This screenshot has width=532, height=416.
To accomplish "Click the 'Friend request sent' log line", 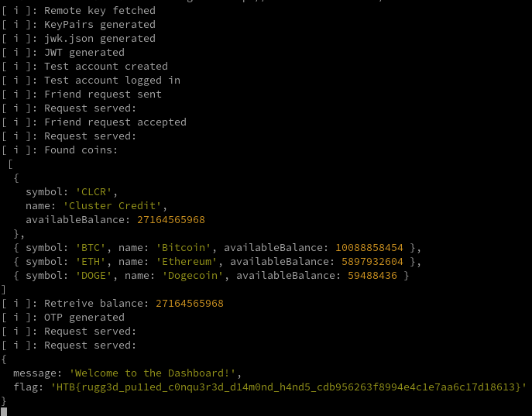I will click(x=102, y=94).
